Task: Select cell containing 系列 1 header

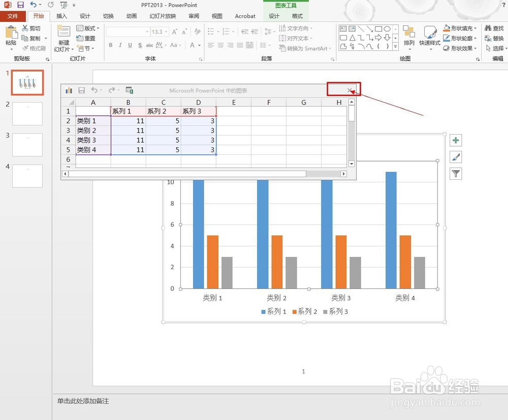Action: click(129, 111)
